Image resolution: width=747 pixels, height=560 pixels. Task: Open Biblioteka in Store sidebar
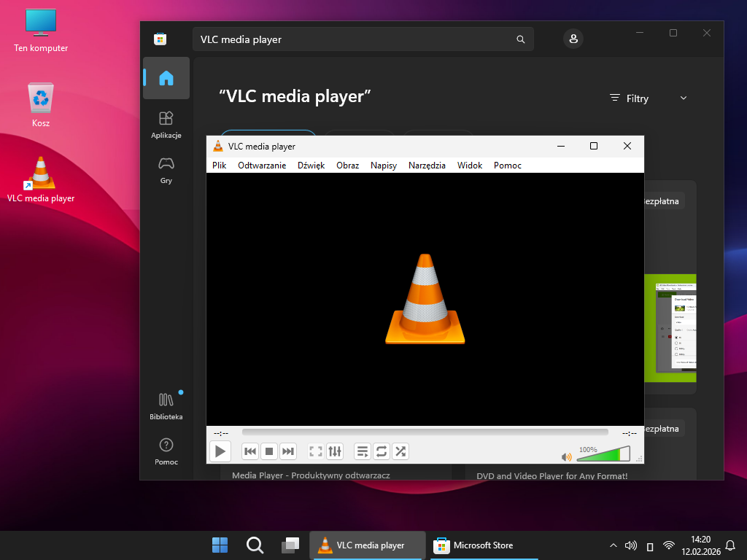[x=166, y=406]
